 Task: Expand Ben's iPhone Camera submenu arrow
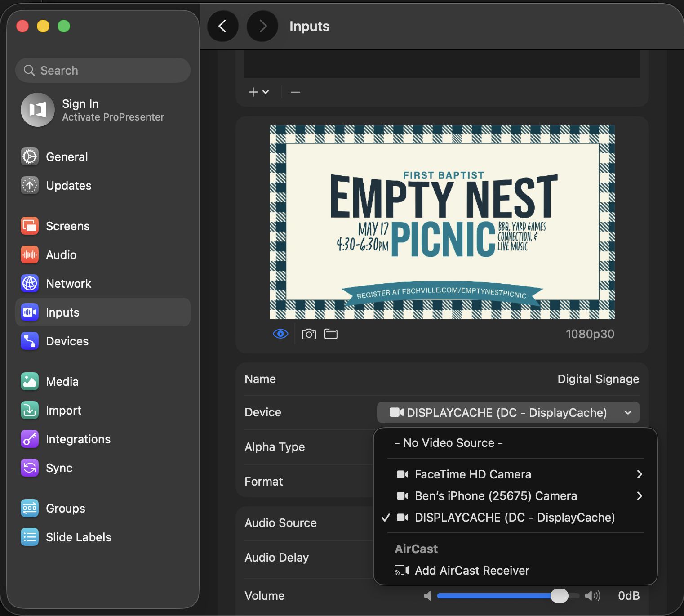[640, 496]
